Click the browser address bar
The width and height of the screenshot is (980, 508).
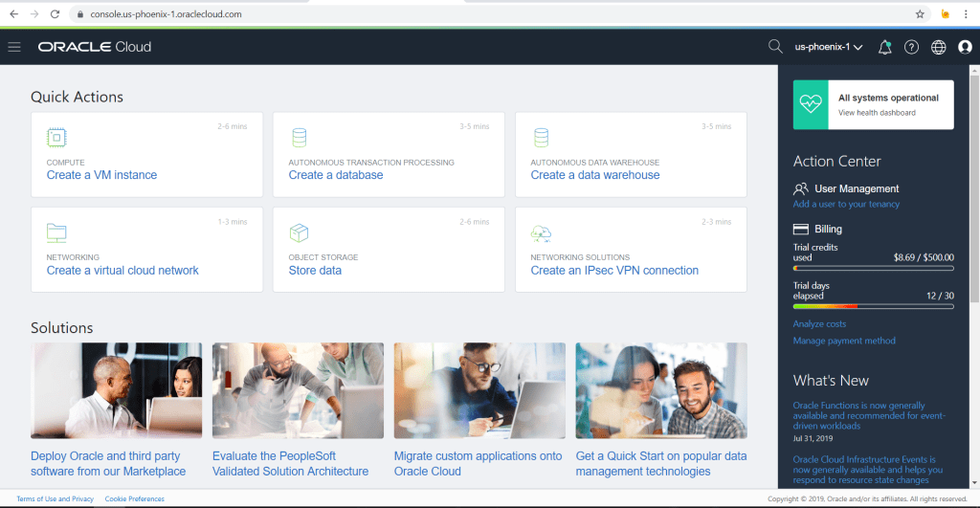click(x=479, y=14)
